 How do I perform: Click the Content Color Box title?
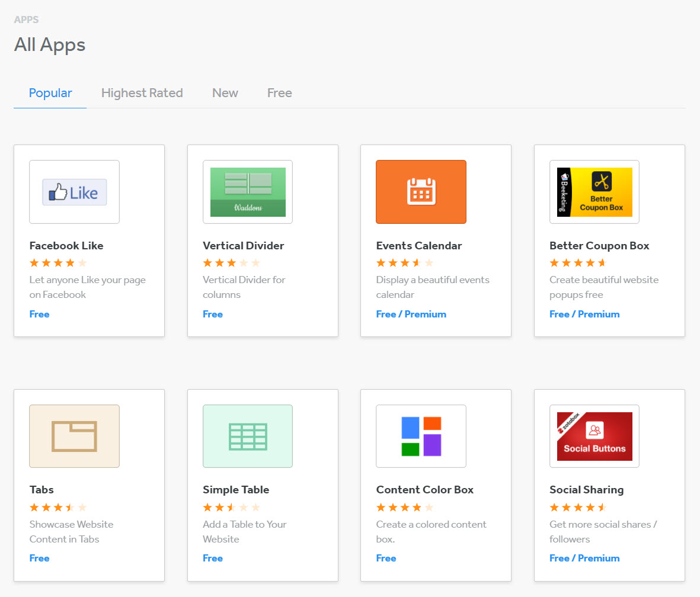coord(424,489)
